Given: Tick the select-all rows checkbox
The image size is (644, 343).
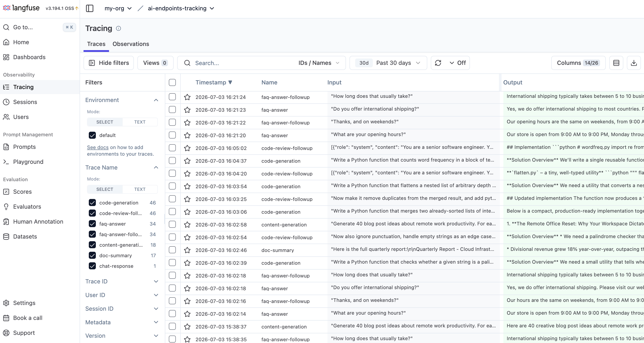Looking at the screenshot, I should (x=172, y=82).
